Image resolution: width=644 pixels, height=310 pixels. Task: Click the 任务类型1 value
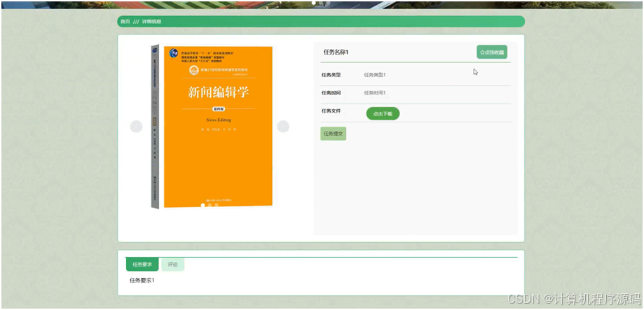[x=375, y=75]
